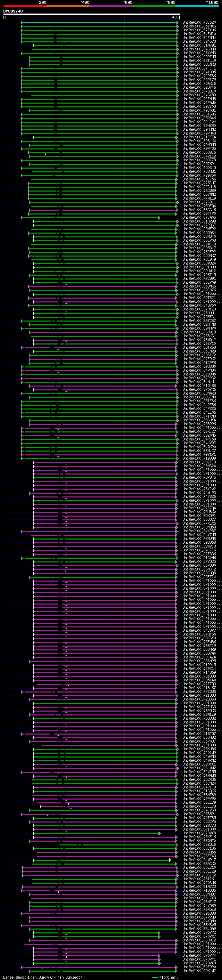This screenshot has width=222, height=980.
Task: Select label UniRef100_A4SAM0
Action: [199, 49]
